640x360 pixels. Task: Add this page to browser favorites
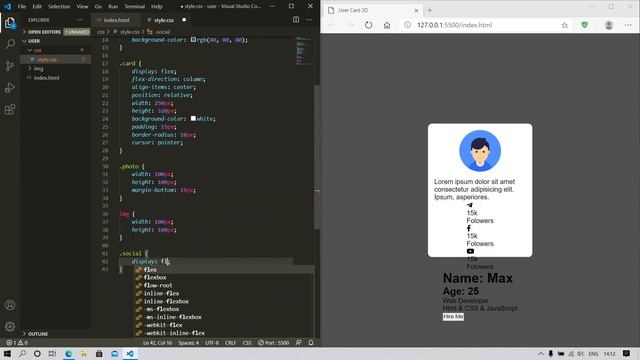(564, 25)
